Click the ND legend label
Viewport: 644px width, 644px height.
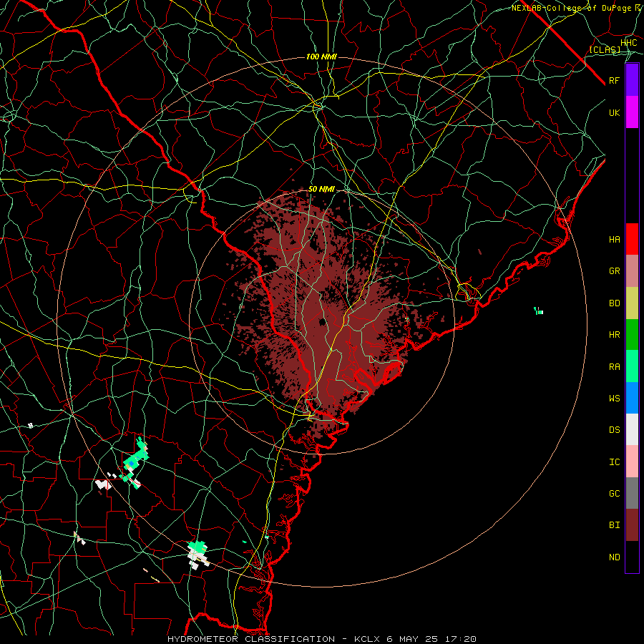click(614, 557)
